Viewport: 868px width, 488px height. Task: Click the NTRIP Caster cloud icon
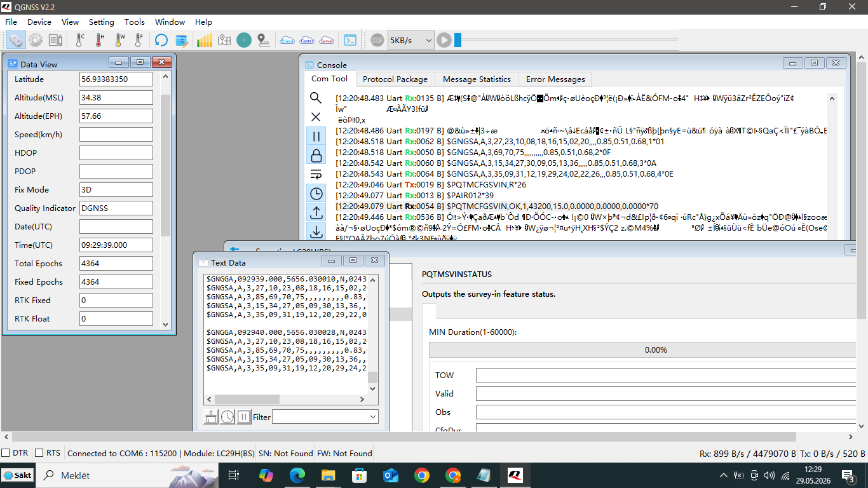tap(307, 40)
